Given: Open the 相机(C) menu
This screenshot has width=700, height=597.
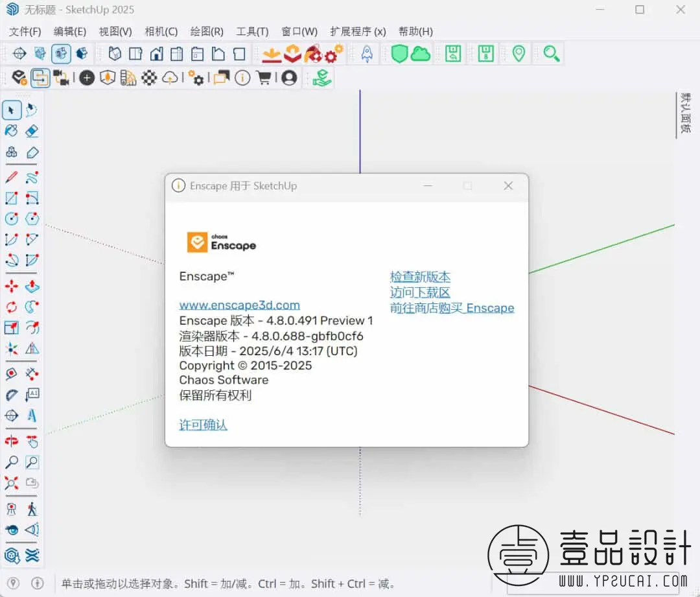Looking at the screenshot, I should pyautogui.click(x=161, y=31).
